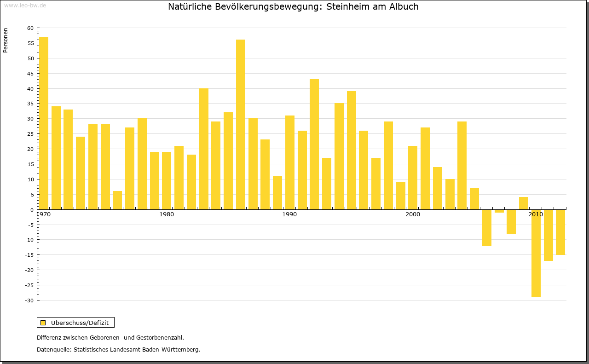Click the Differenz zwischen Geborenen description text
Viewport: 589px width, 364px height.
[x=110, y=338]
